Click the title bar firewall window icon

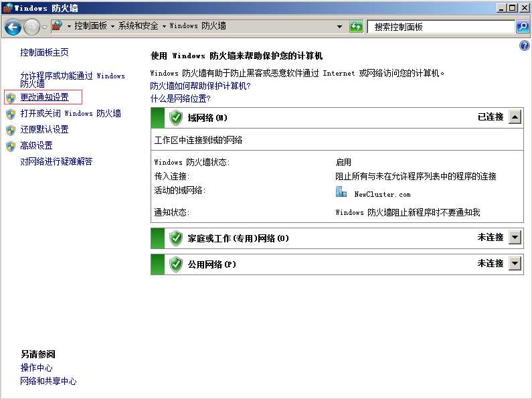[x=7, y=8]
